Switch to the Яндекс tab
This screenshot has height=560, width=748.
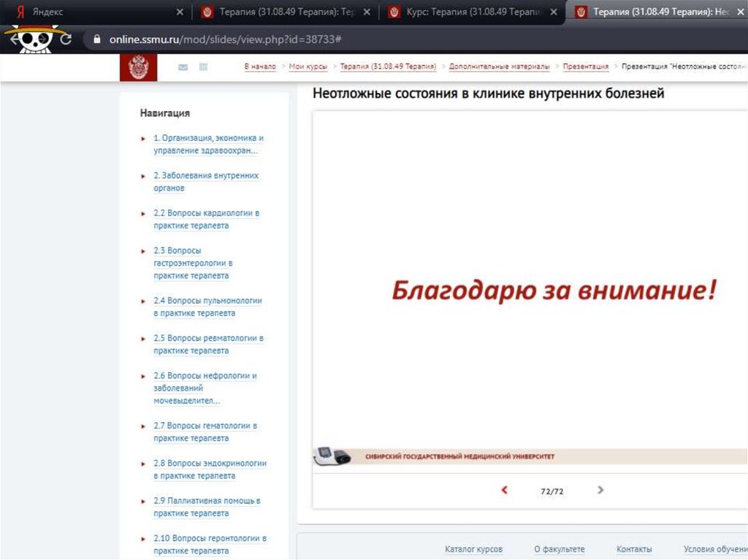pyautogui.click(x=96, y=12)
